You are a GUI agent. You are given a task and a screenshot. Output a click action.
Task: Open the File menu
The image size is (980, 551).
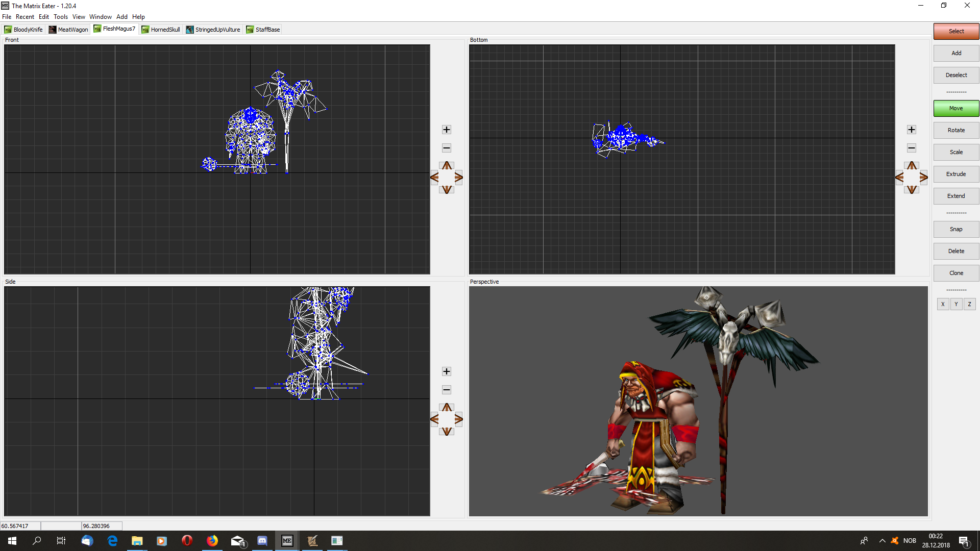(x=7, y=17)
